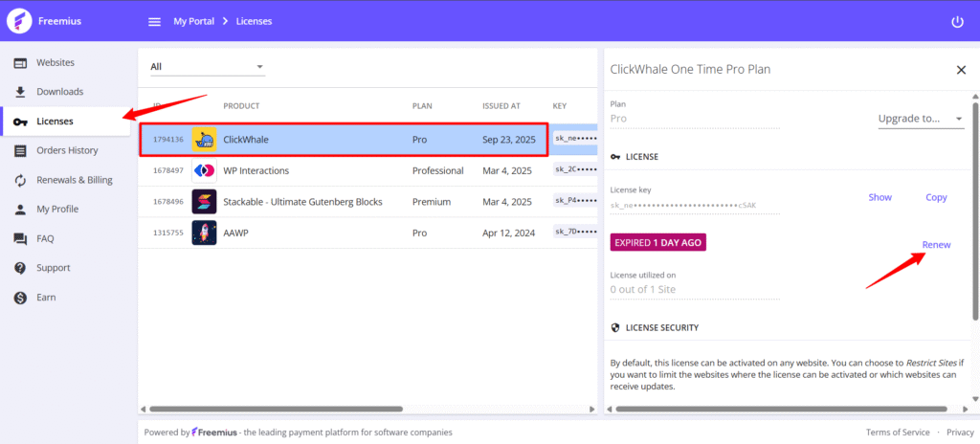The width and height of the screenshot is (980, 444).
Task: Click the Licenses key icon in sidebar
Action: coord(21,122)
